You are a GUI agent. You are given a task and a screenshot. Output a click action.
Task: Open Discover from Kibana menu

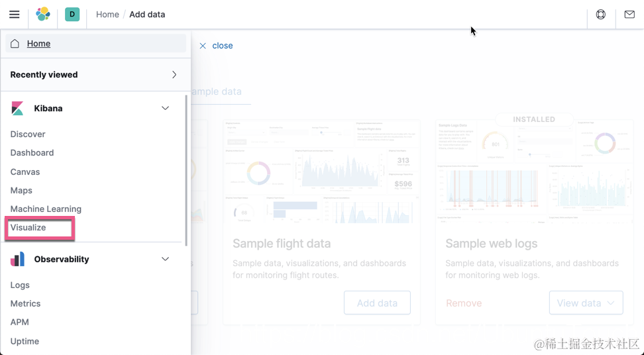point(28,134)
